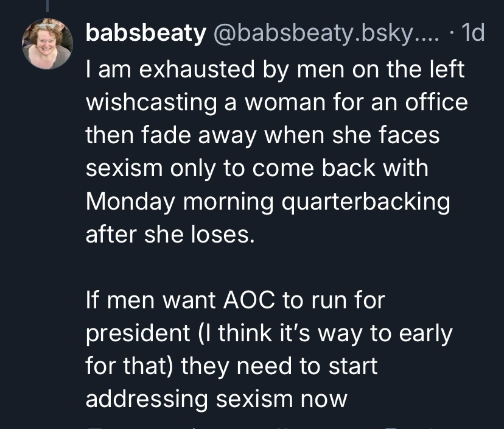Click the text 'If men want' starting second paragraph

[147, 300]
